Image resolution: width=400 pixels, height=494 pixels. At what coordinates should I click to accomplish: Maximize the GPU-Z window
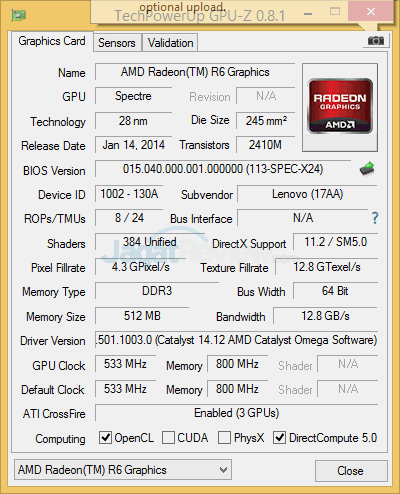[335, 12]
